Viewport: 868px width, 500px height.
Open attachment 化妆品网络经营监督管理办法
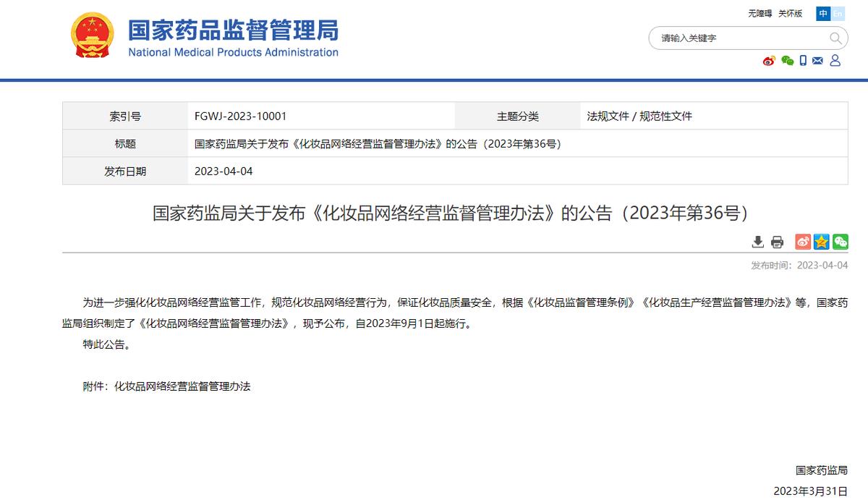pyautogui.click(x=182, y=386)
